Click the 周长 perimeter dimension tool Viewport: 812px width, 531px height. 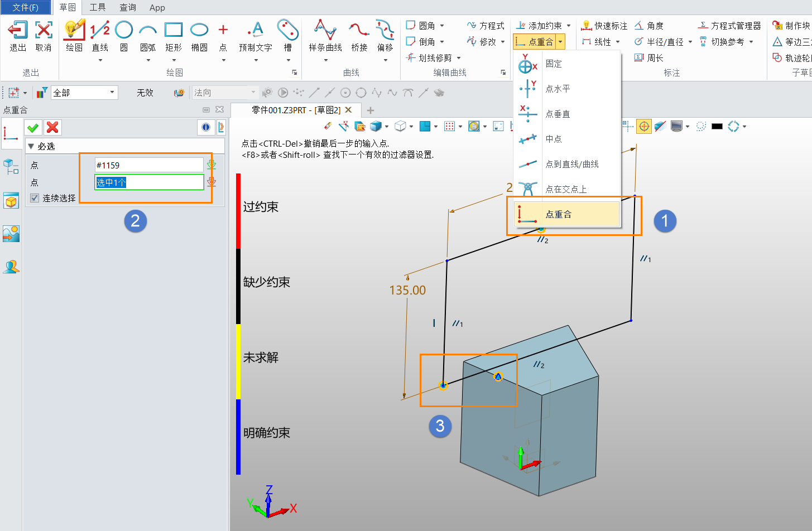(x=649, y=58)
